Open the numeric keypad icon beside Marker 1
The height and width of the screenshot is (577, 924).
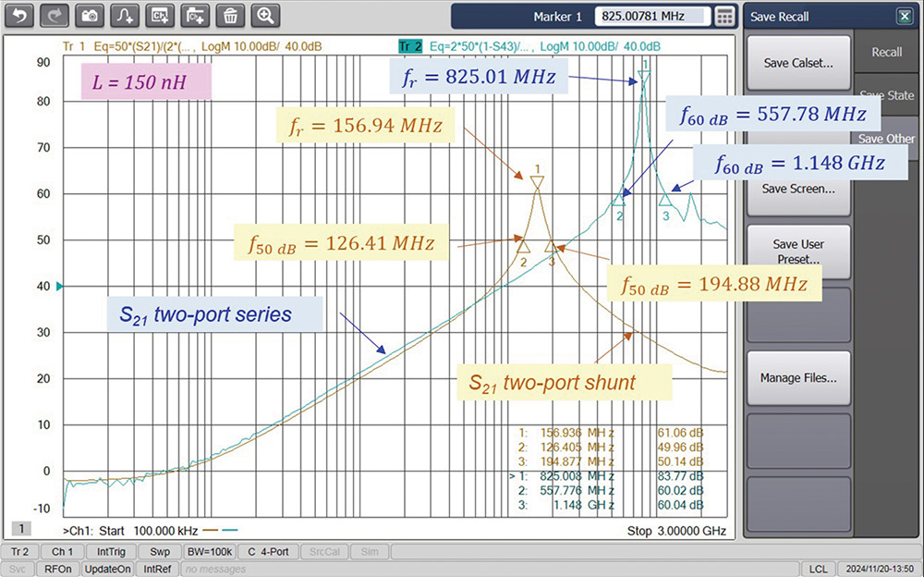point(724,17)
